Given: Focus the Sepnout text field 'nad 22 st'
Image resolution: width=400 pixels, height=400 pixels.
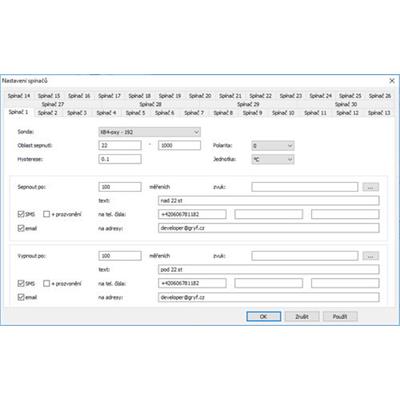Looking at the screenshot, I should 269,201.
